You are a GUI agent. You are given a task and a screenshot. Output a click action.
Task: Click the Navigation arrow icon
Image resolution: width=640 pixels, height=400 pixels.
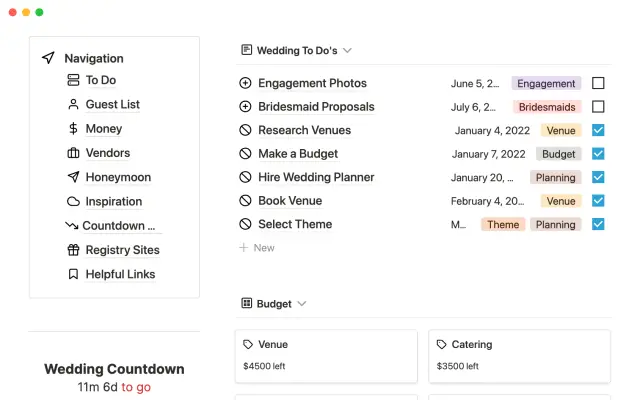pyautogui.click(x=48, y=58)
